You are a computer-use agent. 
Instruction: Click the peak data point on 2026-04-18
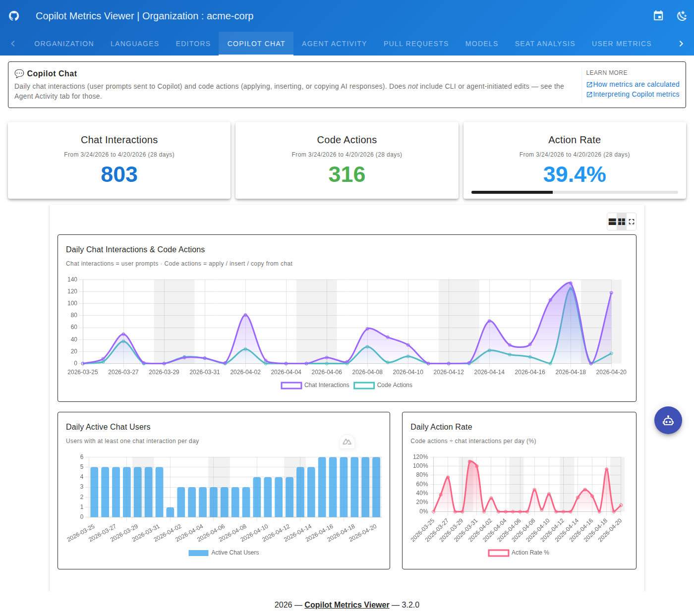tap(571, 283)
